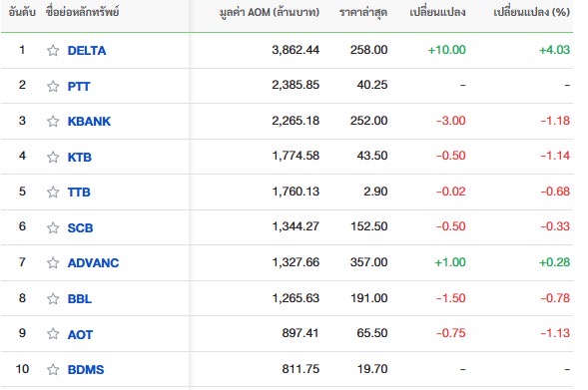
Task: Click the star icon beside TTB
Action: (x=53, y=192)
